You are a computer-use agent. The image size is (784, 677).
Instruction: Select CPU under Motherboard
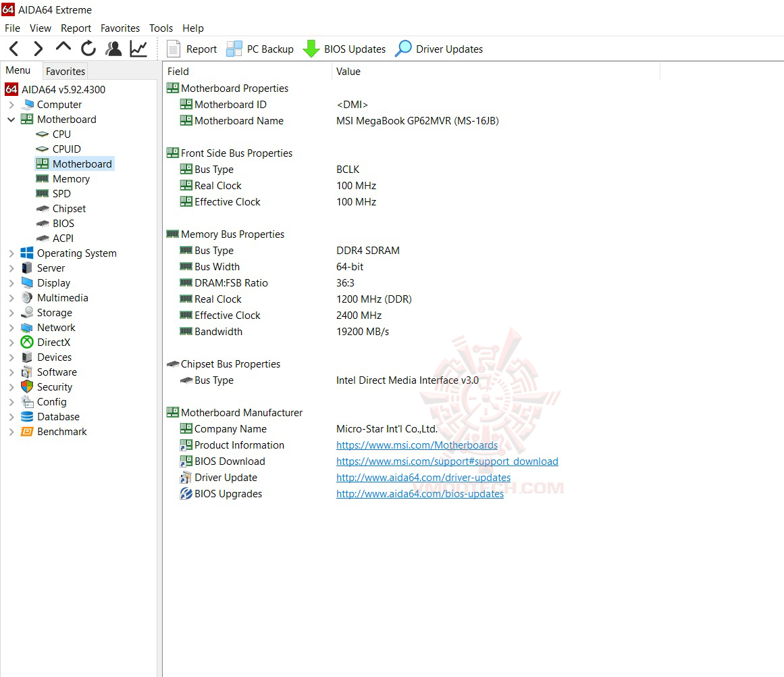[x=61, y=134]
